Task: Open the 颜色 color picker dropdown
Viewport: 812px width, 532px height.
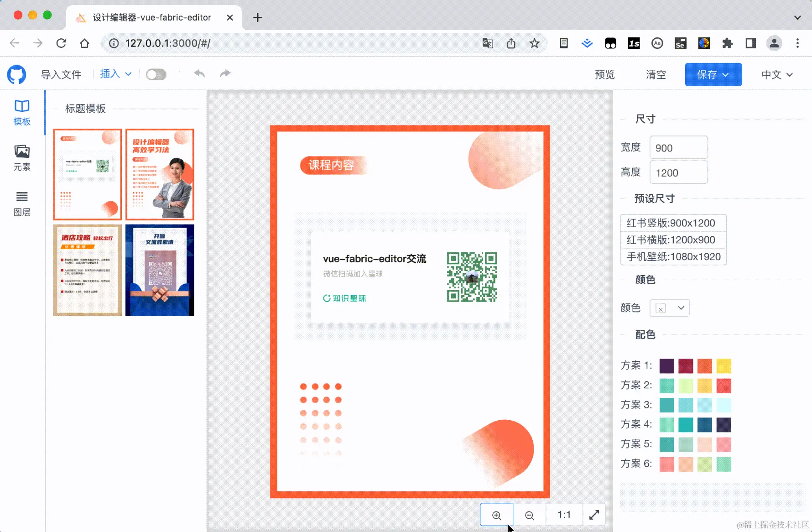Action: click(x=669, y=308)
